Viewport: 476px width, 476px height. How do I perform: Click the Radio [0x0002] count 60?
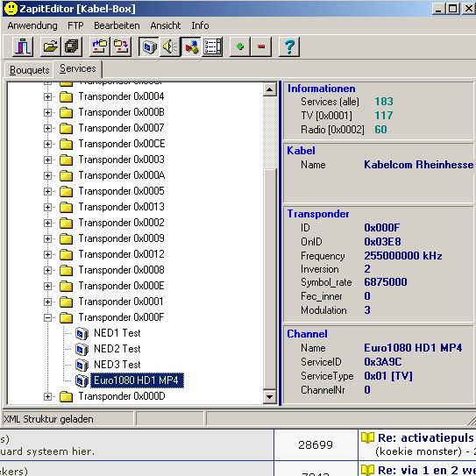pos(380,130)
